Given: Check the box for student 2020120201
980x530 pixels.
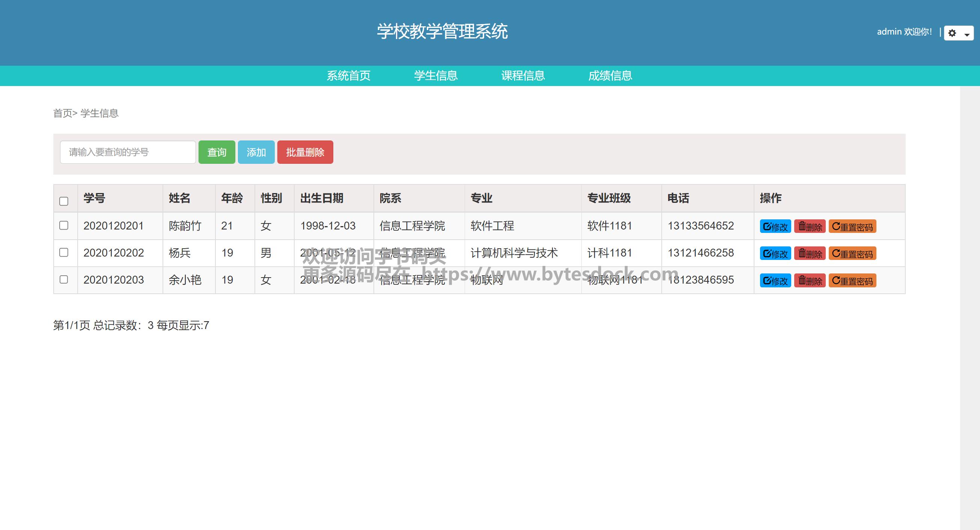Looking at the screenshot, I should [x=64, y=225].
